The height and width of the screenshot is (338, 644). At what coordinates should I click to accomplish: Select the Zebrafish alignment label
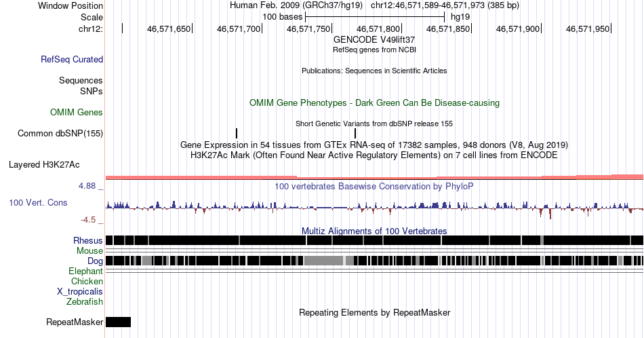pos(85,301)
